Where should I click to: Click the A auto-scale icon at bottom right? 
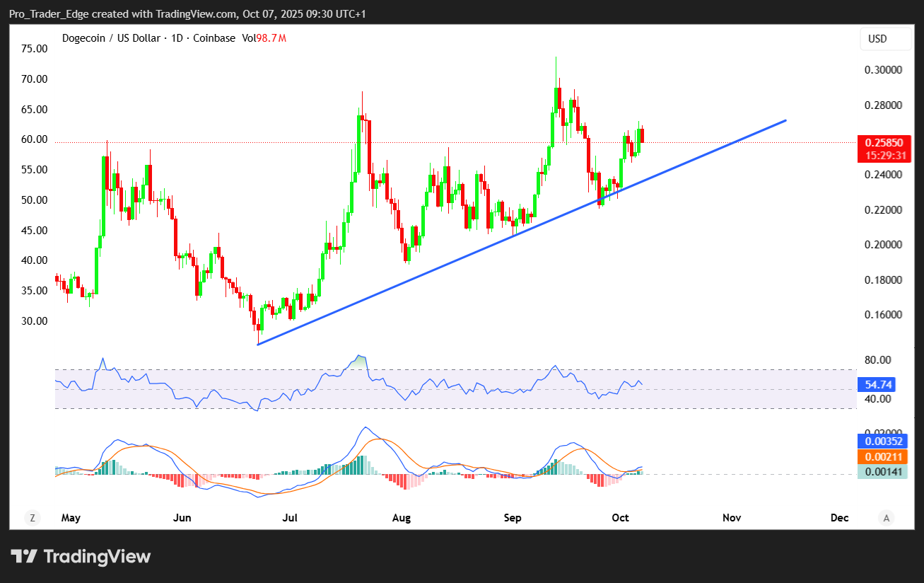887,518
